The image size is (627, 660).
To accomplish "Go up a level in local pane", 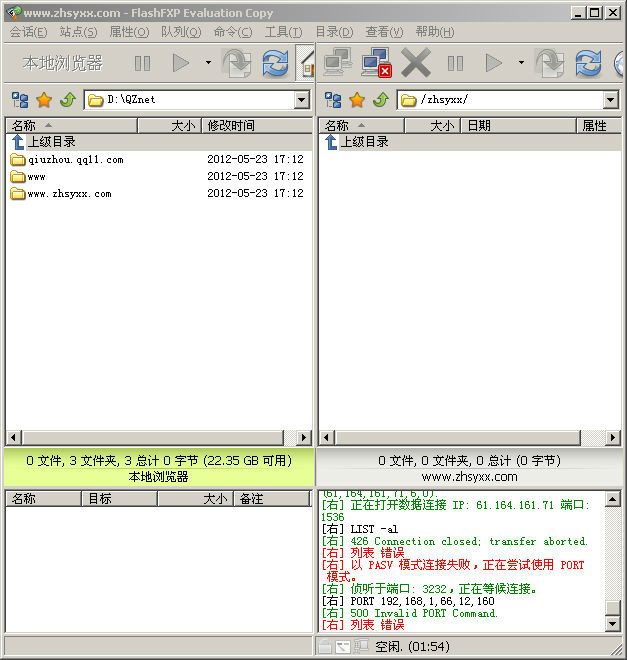I will pos(68,100).
